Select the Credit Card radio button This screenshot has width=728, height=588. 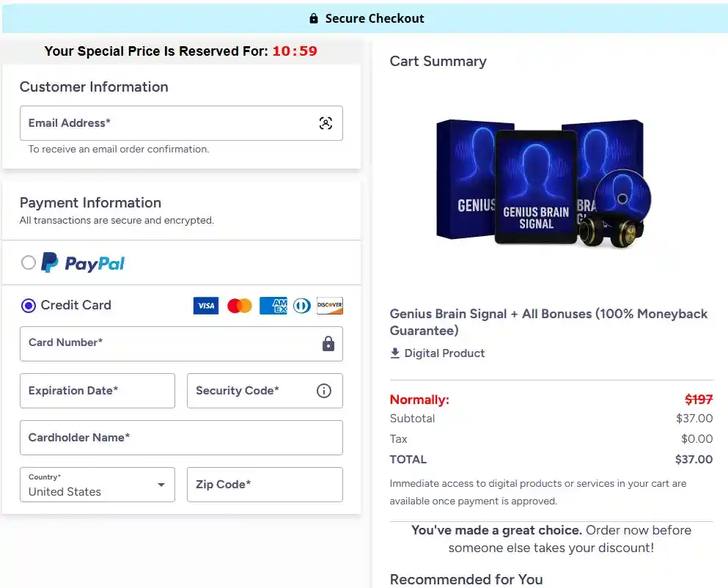pyautogui.click(x=29, y=306)
